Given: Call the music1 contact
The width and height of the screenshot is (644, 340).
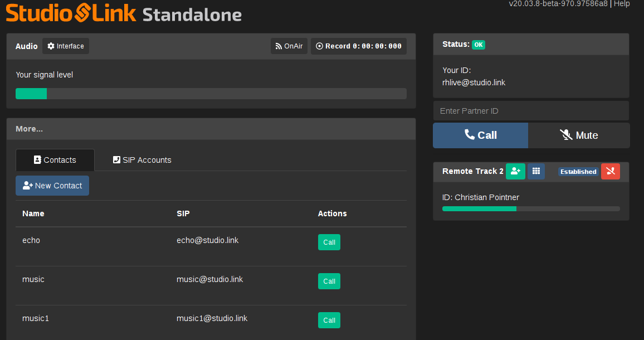Looking at the screenshot, I should (x=329, y=320).
